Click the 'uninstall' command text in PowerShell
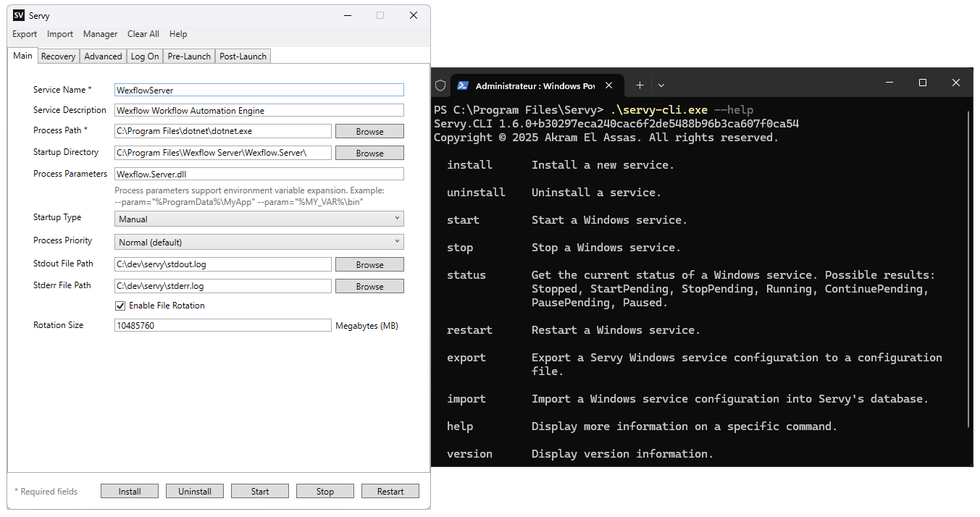980x517 pixels. 476,193
